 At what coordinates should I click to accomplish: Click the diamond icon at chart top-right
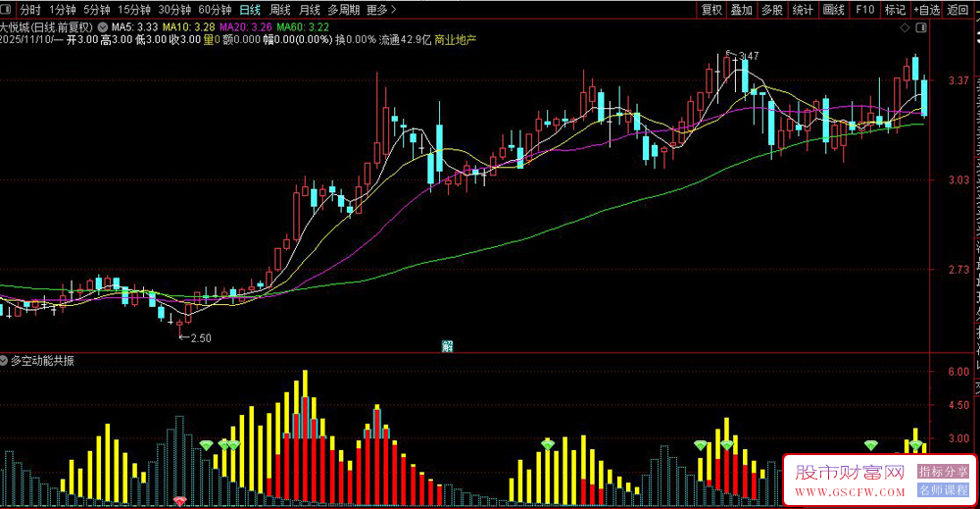[x=905, y=27]
